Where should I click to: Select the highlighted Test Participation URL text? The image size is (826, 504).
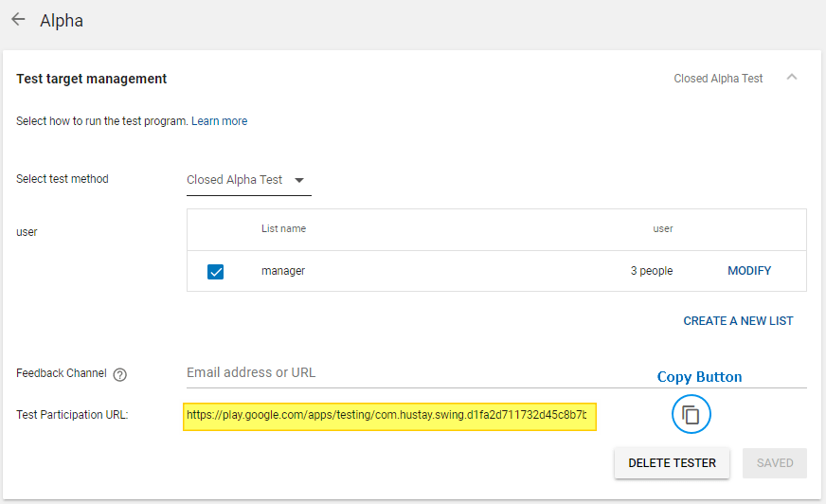pyautogui.click(x=389, y=415)
